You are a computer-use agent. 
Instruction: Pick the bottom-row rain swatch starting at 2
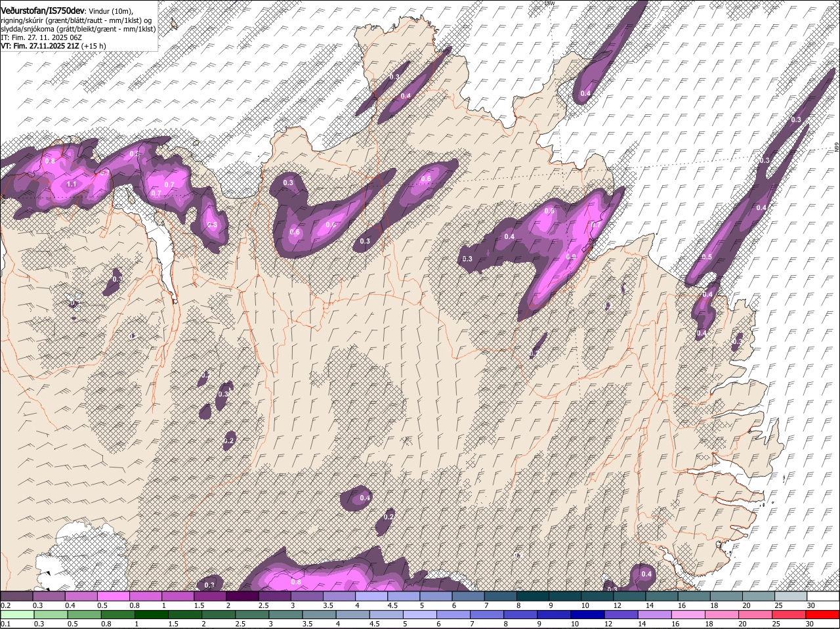pyautogui.click(x=219, y=615)
